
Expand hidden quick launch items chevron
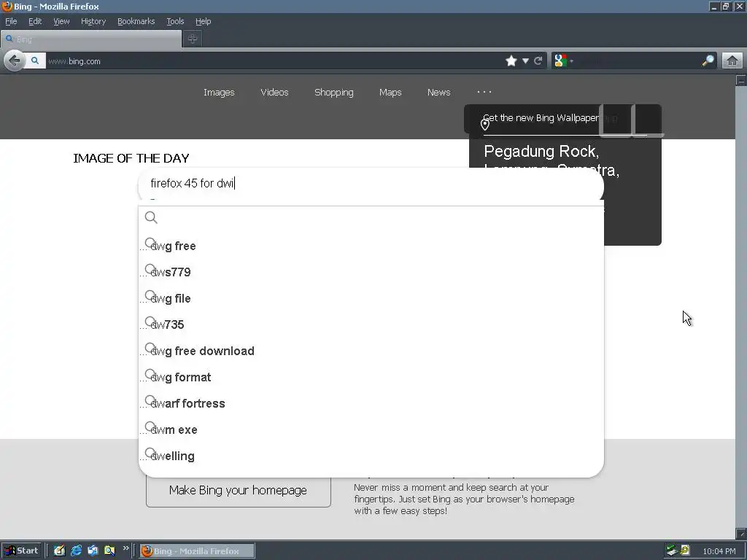point(125,548)
